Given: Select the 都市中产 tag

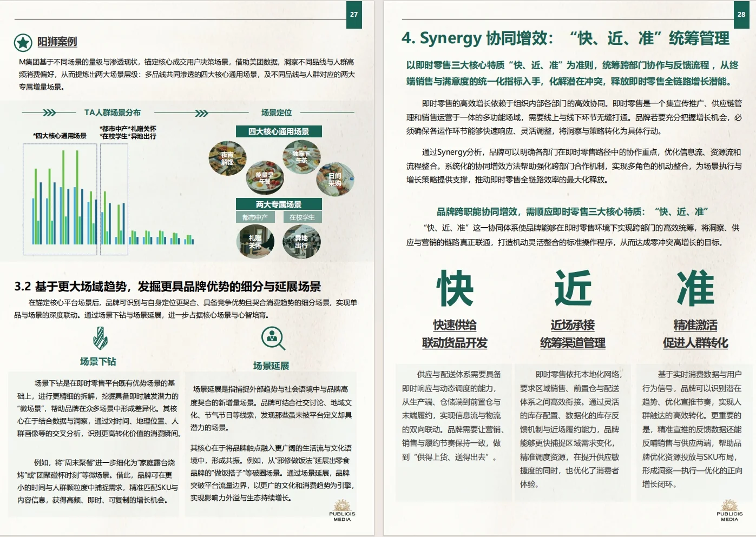Looking at the screenshot, I should tap(255, 217).
